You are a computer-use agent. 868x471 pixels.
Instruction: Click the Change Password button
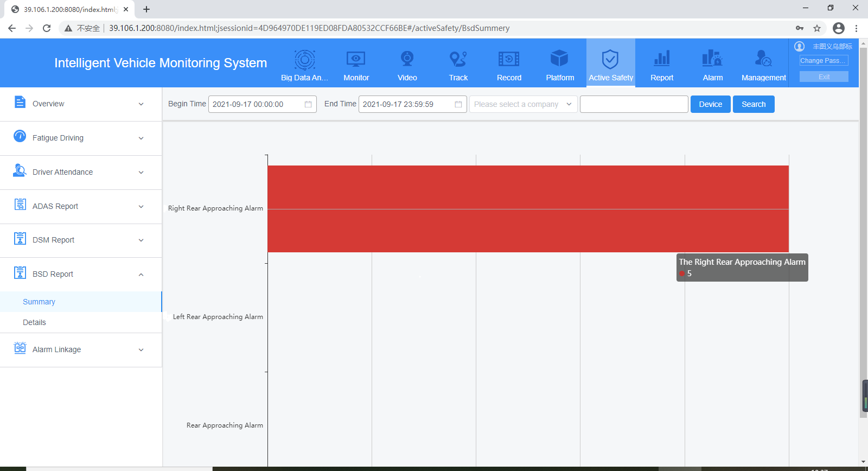point(824,61)
